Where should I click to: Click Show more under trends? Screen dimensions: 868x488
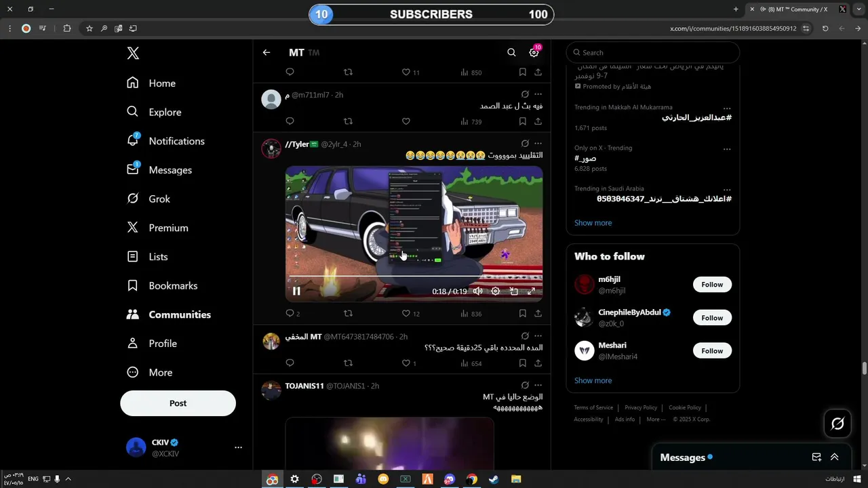(593, 222)
